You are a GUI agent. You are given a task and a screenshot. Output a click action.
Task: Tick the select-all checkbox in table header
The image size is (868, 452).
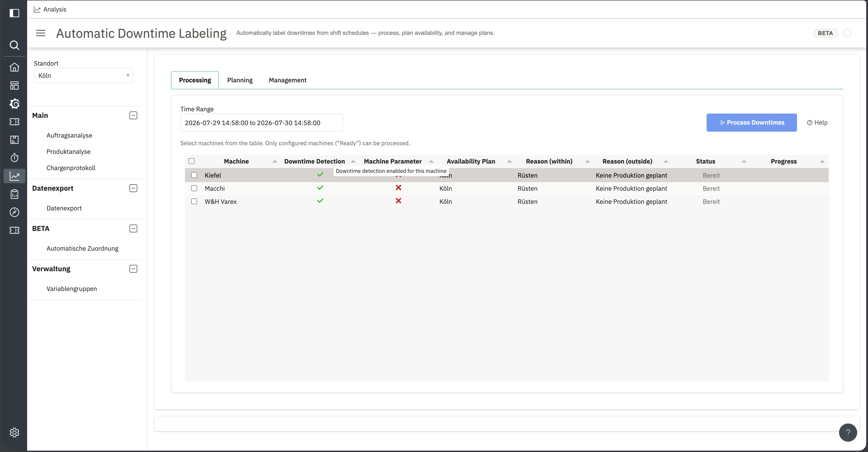point(191,161)
